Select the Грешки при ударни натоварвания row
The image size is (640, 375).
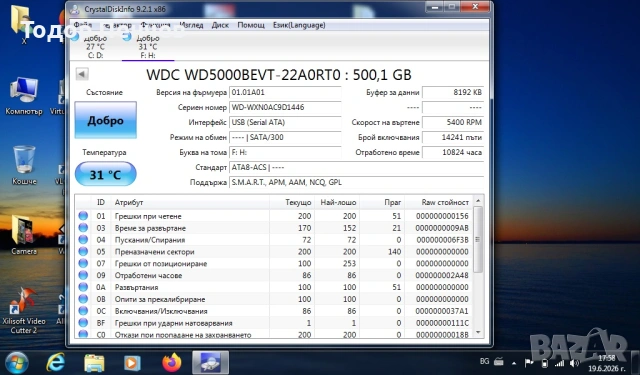click(x=274, y=323)
